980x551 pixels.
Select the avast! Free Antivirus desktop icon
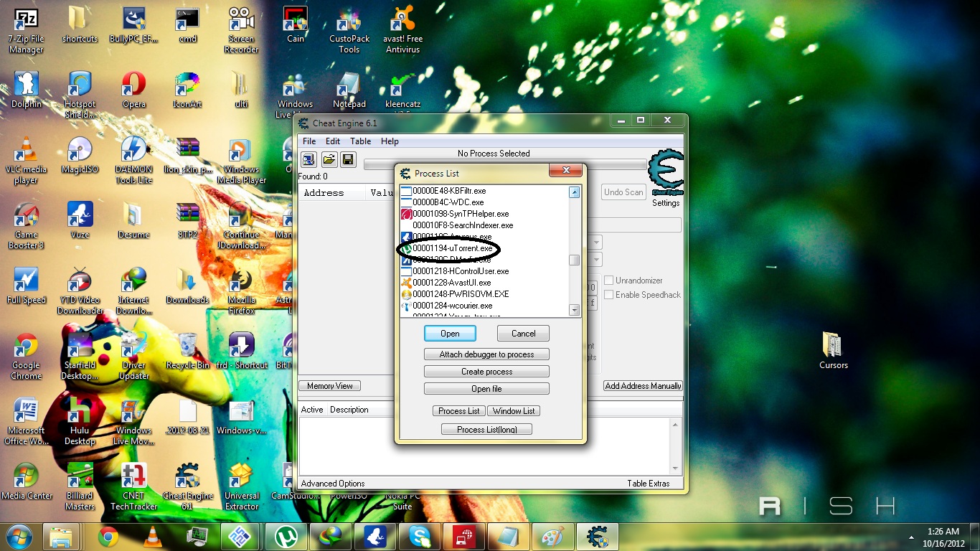point(404,32)
